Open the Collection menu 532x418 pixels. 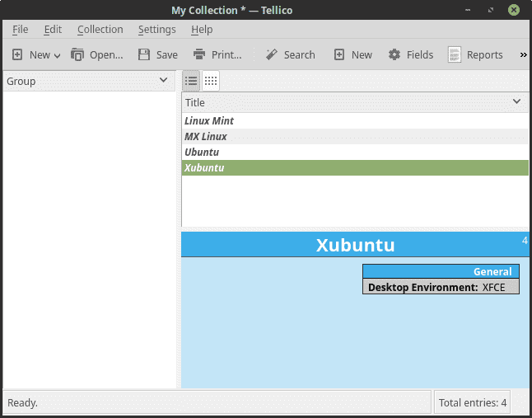click(100, 30)
